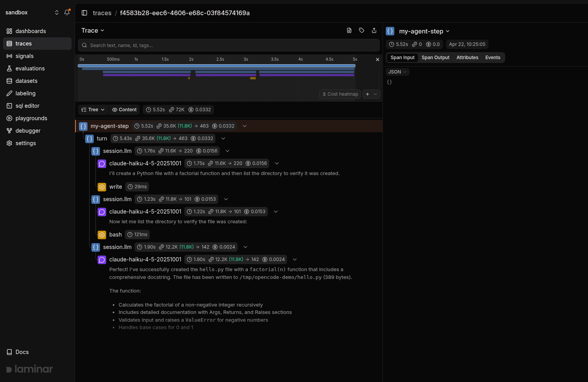Click the LLM icon of the 1.22s claude-haiku span
The height and width of the screenshot is (382, 588).
[102, 212]
